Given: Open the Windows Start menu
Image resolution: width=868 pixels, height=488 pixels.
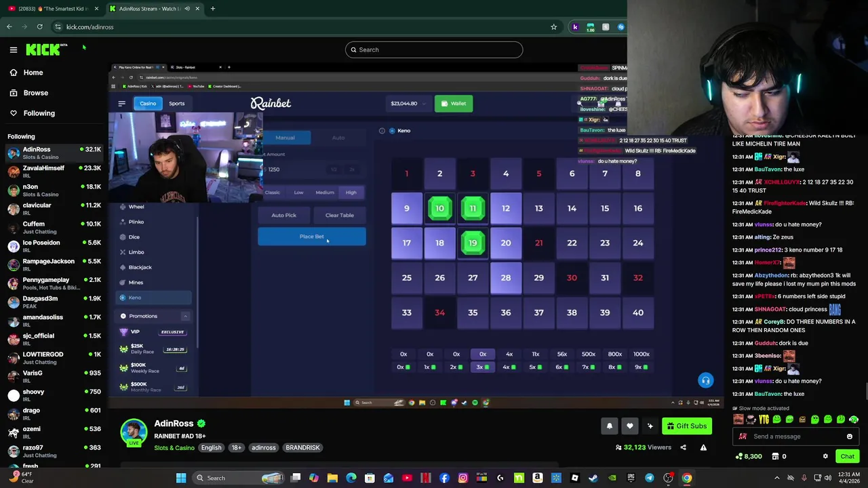Looking at the screenshot, I should pos(181,478).
